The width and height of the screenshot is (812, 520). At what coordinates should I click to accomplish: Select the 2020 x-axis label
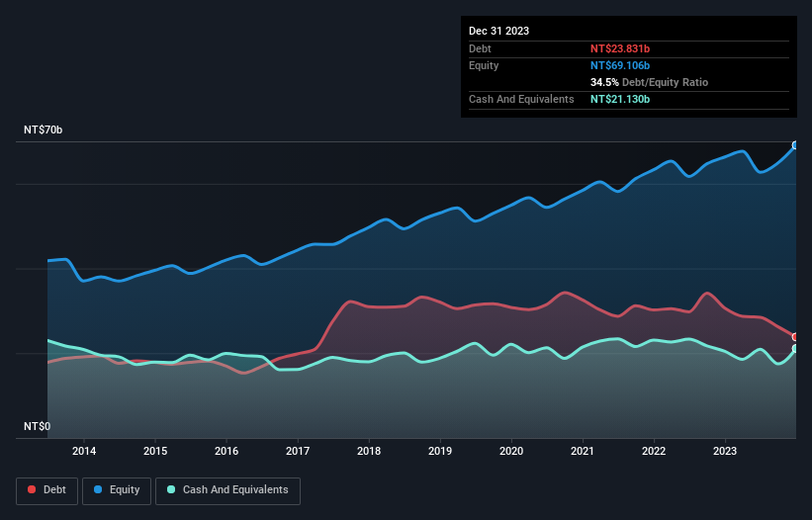511,451
